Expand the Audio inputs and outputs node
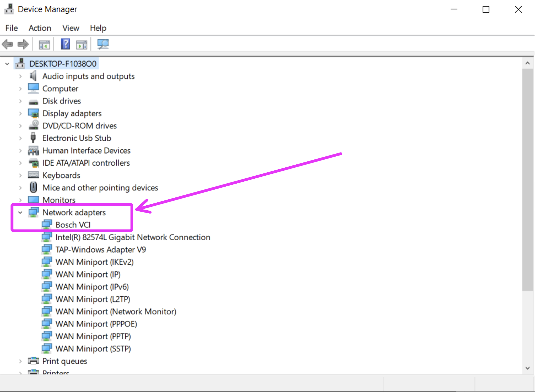The height and width of the screenshot is (392, 535). coord(20,76)
